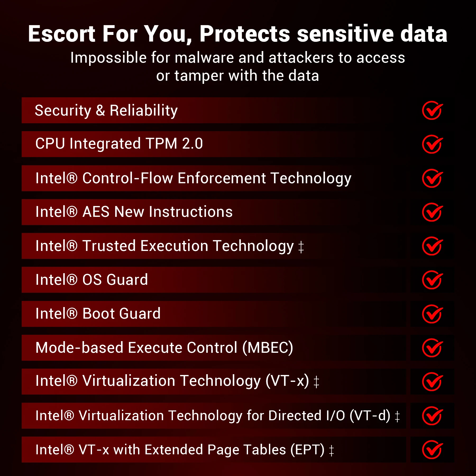Click the 'Intel® AES New Instructions' text
The height and width of the screenshot is (476, 476).
coord(134,212)
